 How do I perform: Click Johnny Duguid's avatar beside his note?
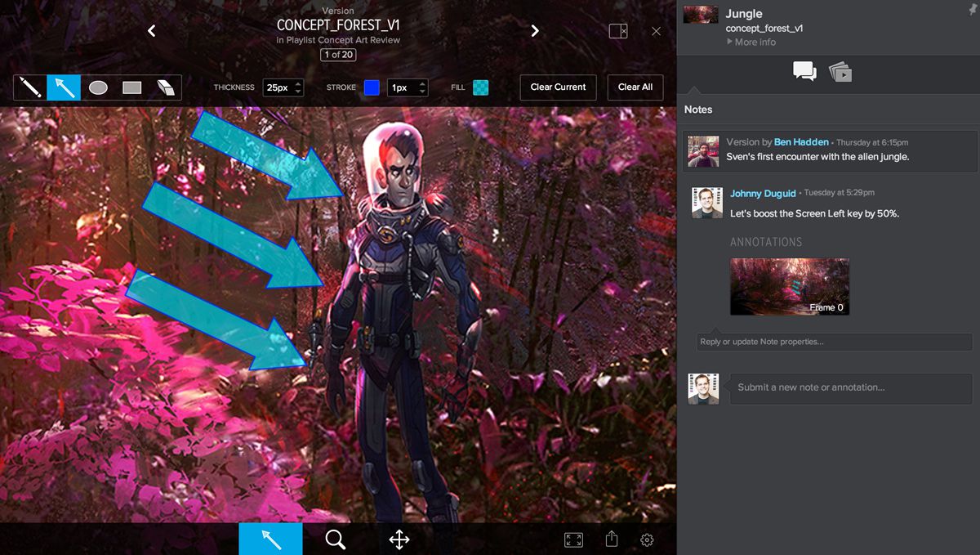707,203
